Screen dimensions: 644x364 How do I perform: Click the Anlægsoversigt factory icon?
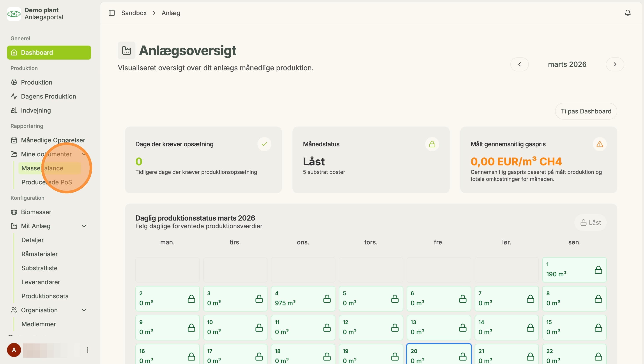127,51
